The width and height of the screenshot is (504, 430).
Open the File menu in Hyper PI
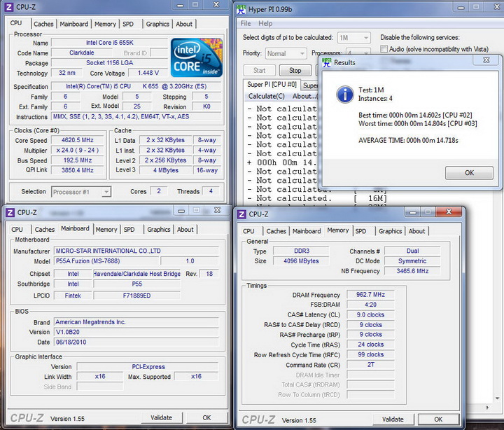click(x=245, y=24)
